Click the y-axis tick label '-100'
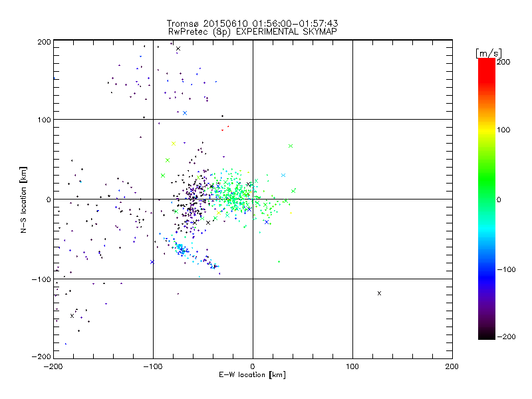Screen dimensions: 532x399 [41, 279]
